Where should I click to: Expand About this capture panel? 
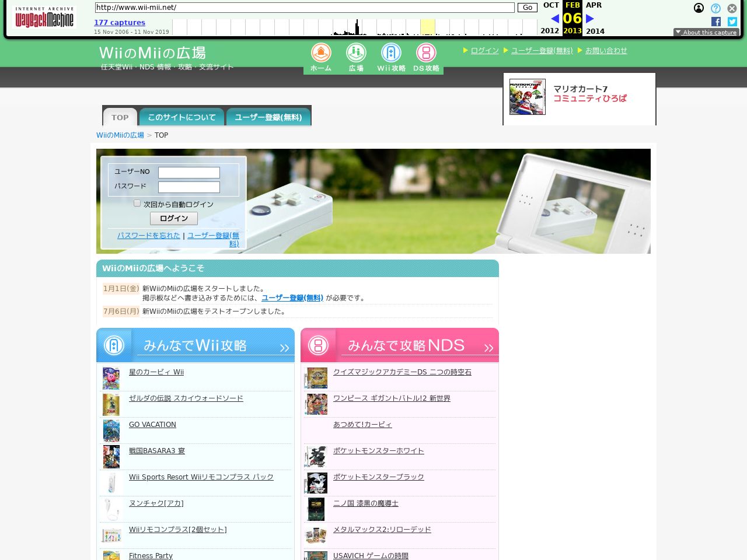(x=706, y=32)
